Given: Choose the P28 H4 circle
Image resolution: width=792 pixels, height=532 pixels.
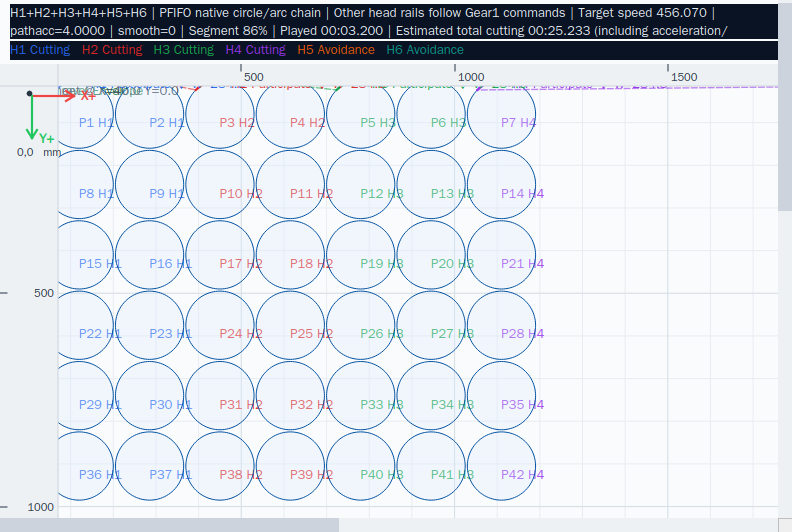Looking at the screenshot, I should [502, 325].
